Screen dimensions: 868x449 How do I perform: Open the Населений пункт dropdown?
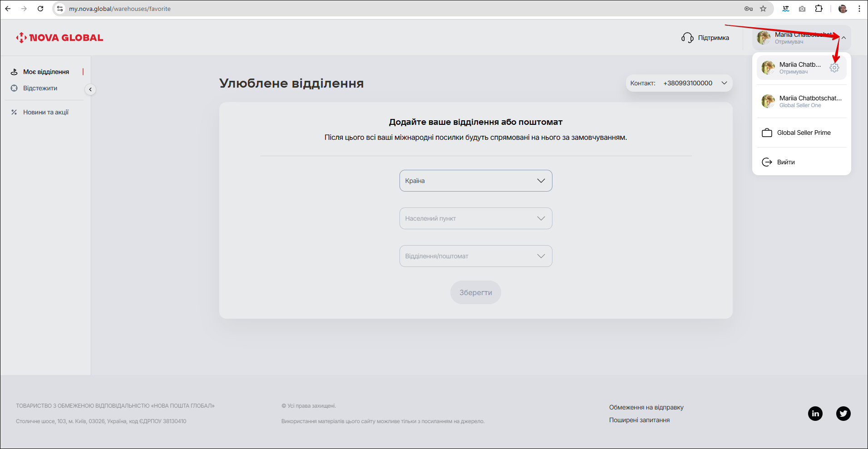[x=475, y=218]
